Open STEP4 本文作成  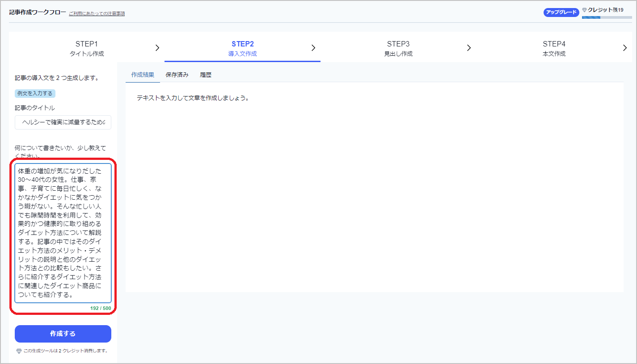[554, 48]
